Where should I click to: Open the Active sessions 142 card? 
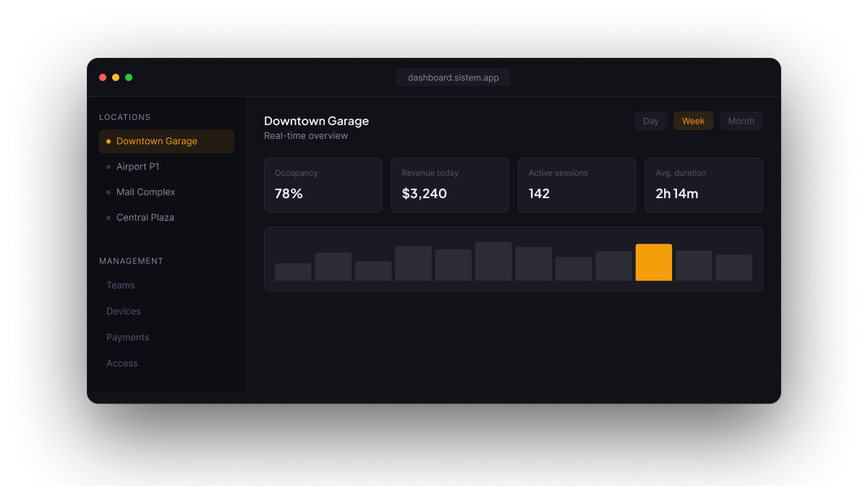(577, 185)
